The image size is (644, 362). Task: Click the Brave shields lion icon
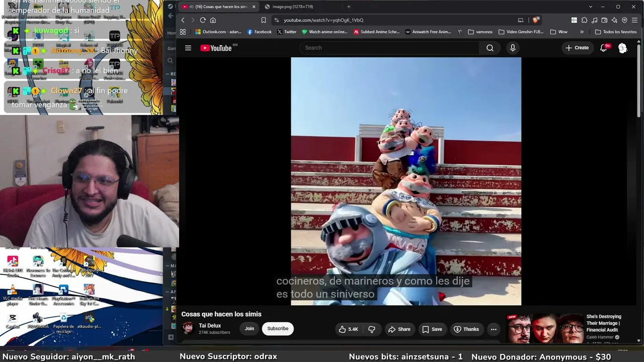coord(536,20)
